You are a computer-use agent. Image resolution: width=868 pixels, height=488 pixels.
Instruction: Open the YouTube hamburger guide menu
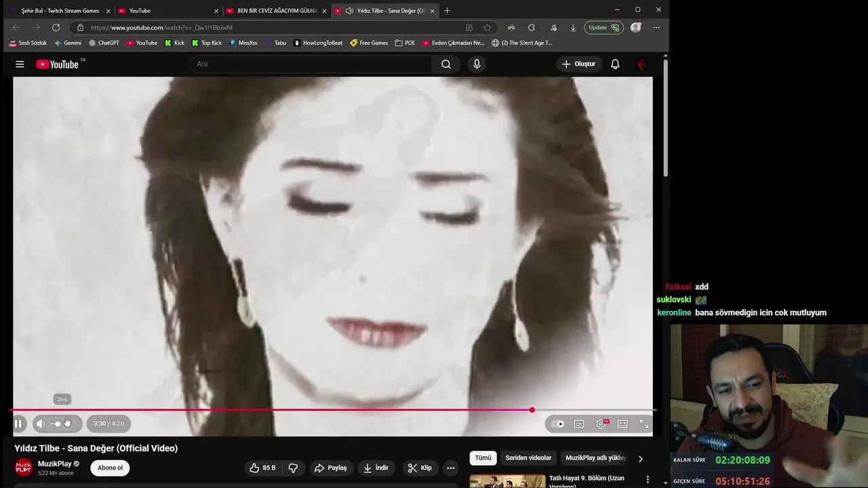click(x=20, y=64)
